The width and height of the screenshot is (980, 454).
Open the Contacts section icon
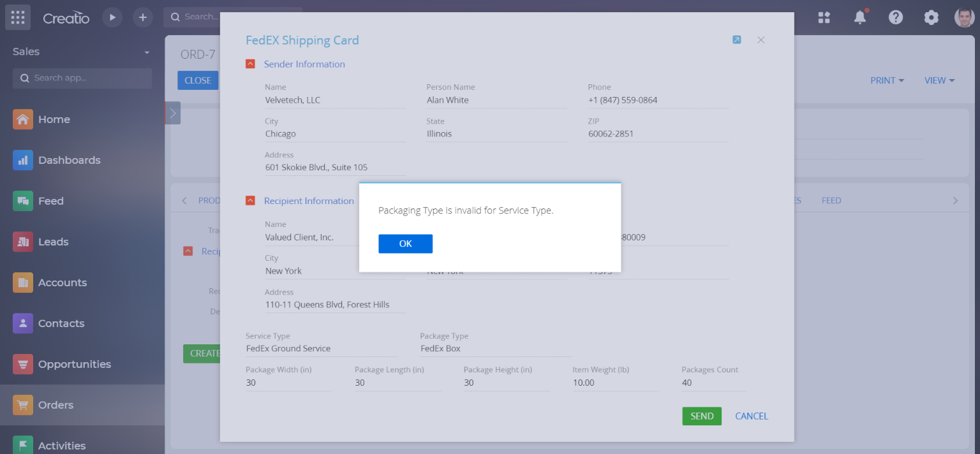pos(23,323)
